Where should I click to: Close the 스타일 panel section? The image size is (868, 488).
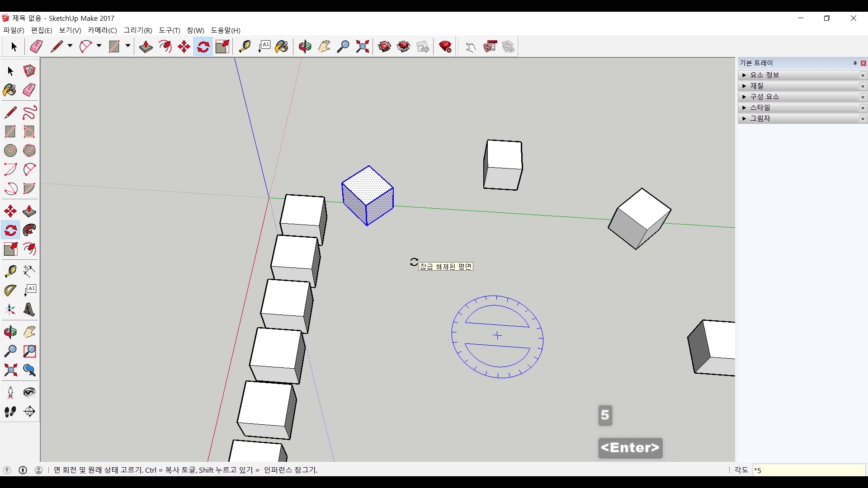(x=863, y=108)
